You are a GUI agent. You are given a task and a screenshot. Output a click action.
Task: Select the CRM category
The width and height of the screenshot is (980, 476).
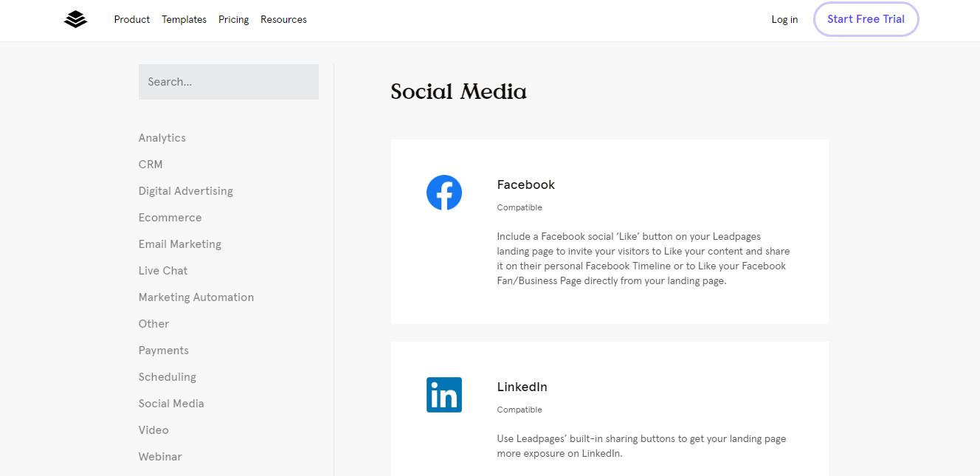[151, 165]
